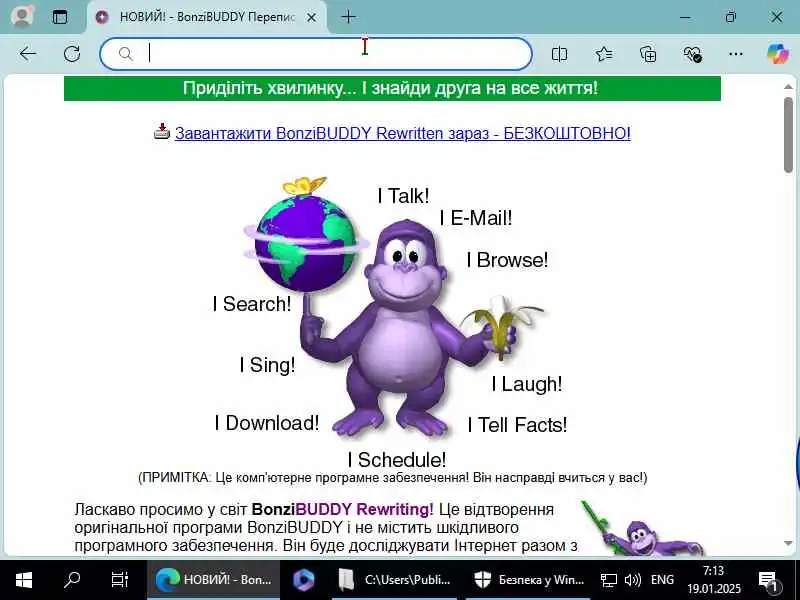800x600 pixels.
Task: Open a new tab with plus button
Action: tap(348, 17)
